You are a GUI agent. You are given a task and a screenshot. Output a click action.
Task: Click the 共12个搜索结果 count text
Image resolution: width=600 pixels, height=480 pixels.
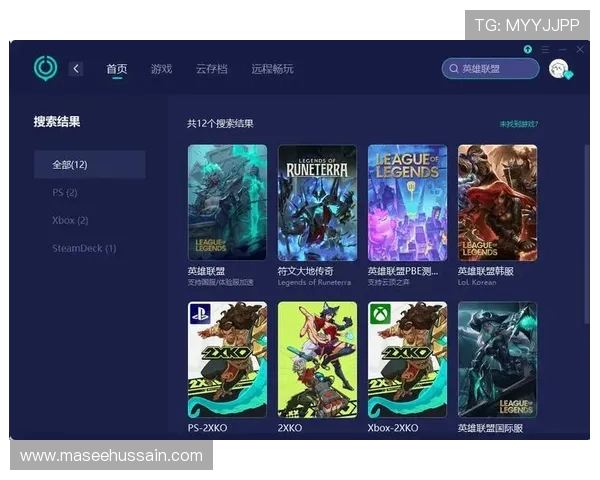click(220, 124)
